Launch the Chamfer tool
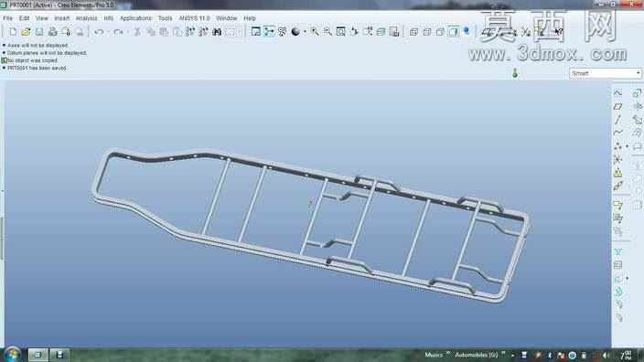 (x=618, y=318)
